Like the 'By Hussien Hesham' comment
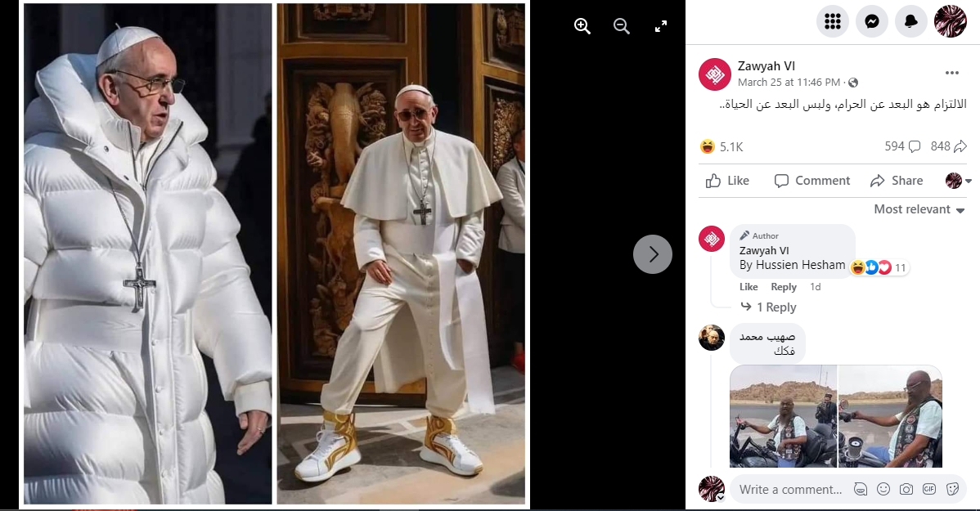980x511 pixels. (x=748, y=287)
